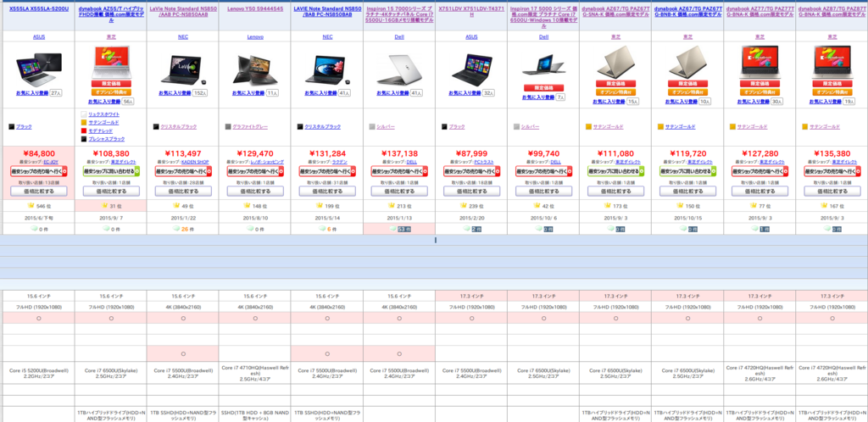868x422 pixels.
Task: Open the KADEN SHOP shop link
Action: 197,162
